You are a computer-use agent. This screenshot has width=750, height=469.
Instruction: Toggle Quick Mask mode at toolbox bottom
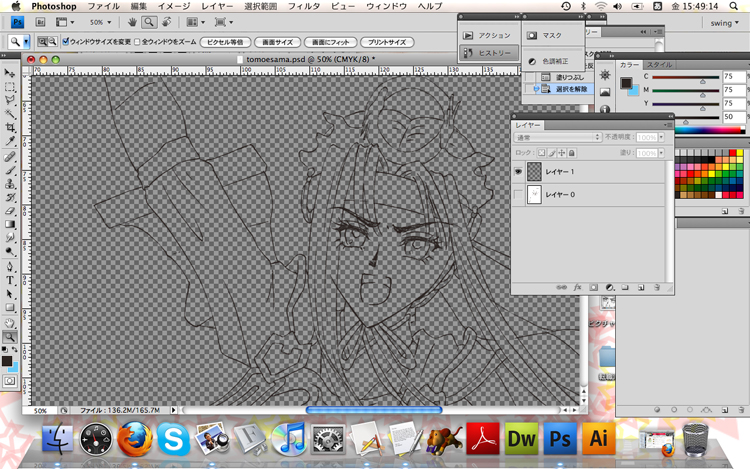(10, 381)
